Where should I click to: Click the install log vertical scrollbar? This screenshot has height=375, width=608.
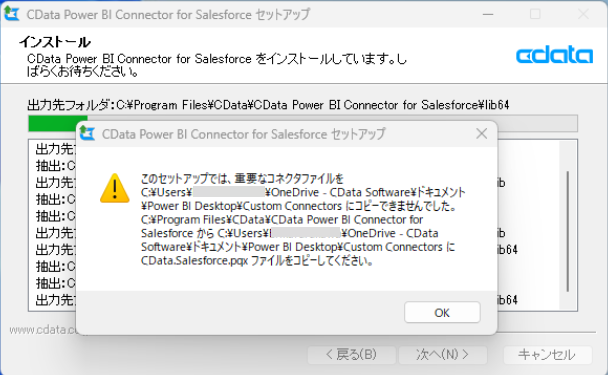[568, 225]
